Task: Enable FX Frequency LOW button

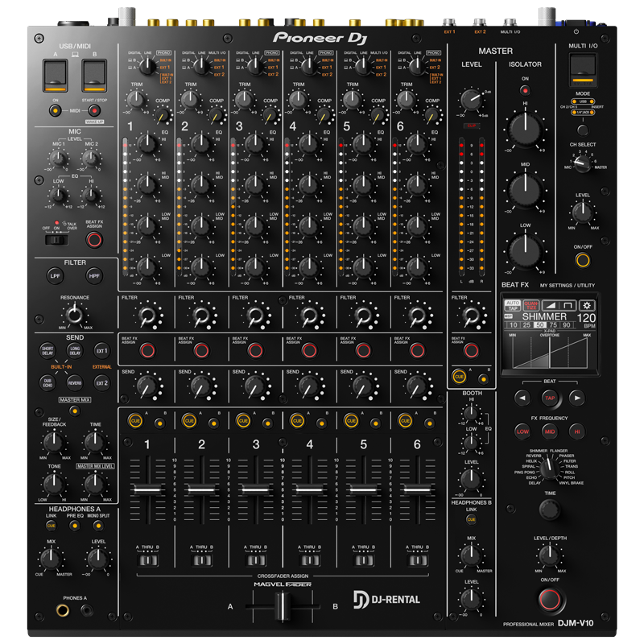Action: click(522, 431)
